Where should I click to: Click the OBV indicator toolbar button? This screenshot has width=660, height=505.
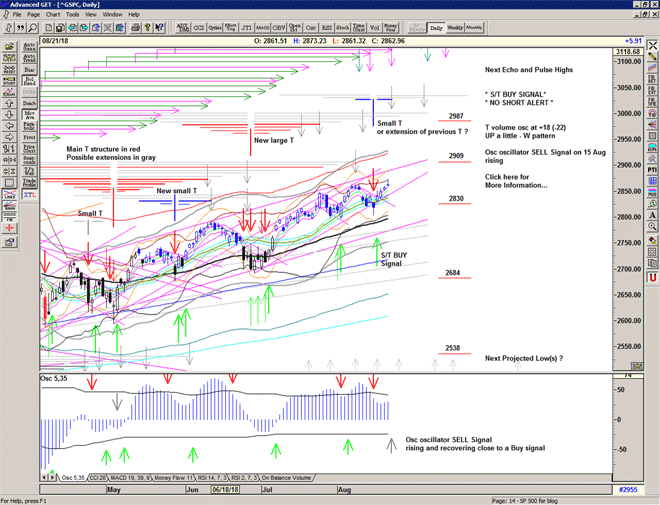point(279,28)
